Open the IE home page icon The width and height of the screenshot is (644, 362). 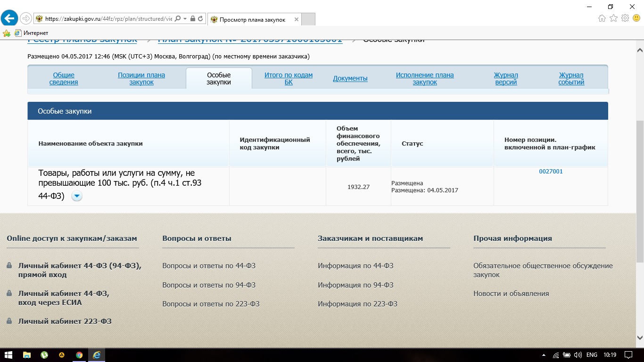tap(602, 18)
